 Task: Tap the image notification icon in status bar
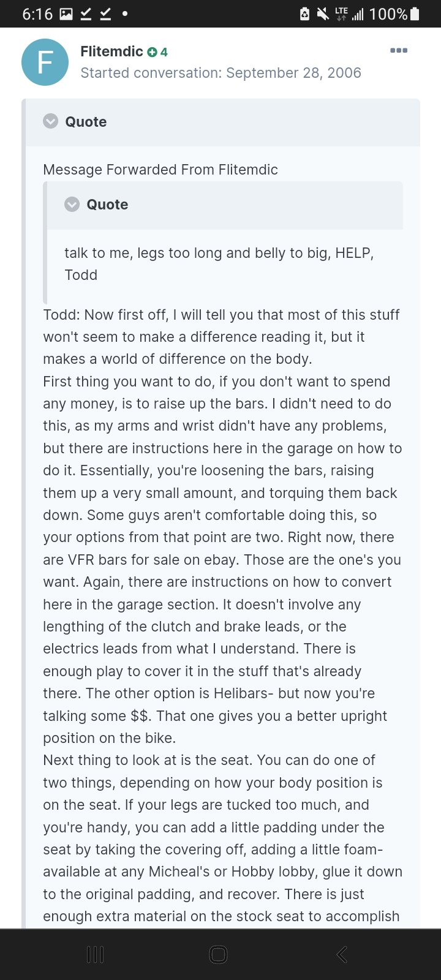[66, 13]
